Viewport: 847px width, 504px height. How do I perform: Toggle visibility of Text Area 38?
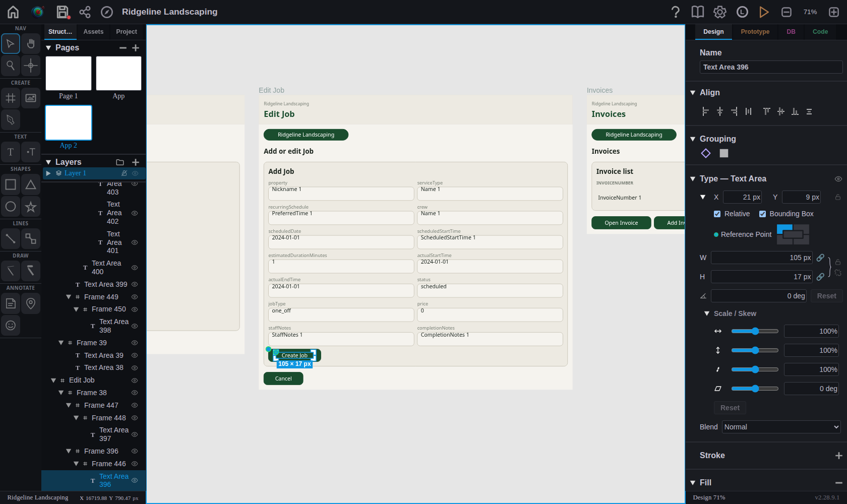[x=135, y=368]
